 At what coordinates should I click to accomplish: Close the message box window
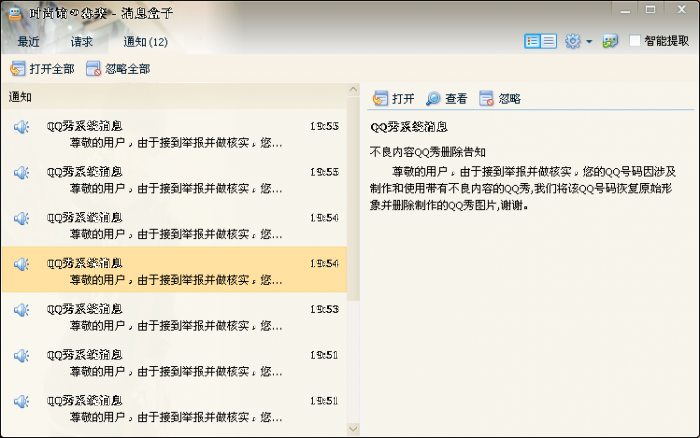(681, 9)
